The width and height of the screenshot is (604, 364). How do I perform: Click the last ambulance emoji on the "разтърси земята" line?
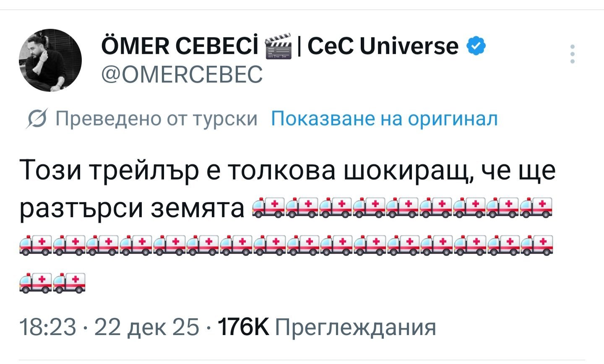click(536, 208)
